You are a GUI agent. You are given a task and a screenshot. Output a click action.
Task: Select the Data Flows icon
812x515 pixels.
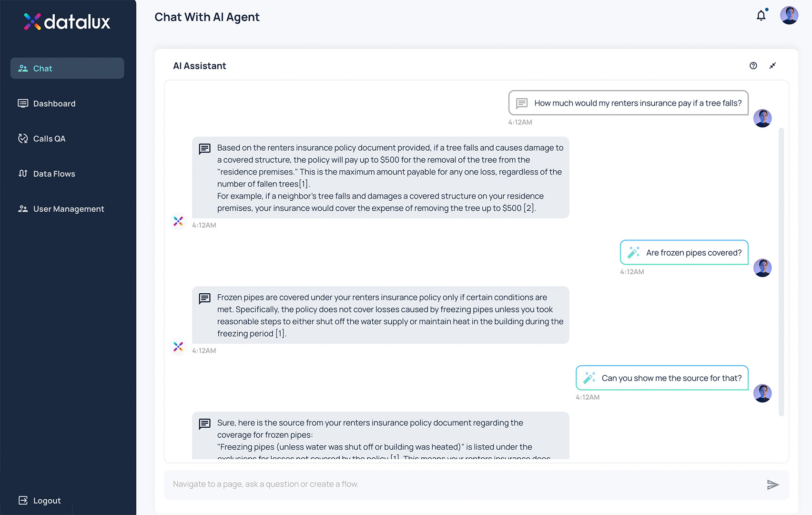[x=23, y=174]
